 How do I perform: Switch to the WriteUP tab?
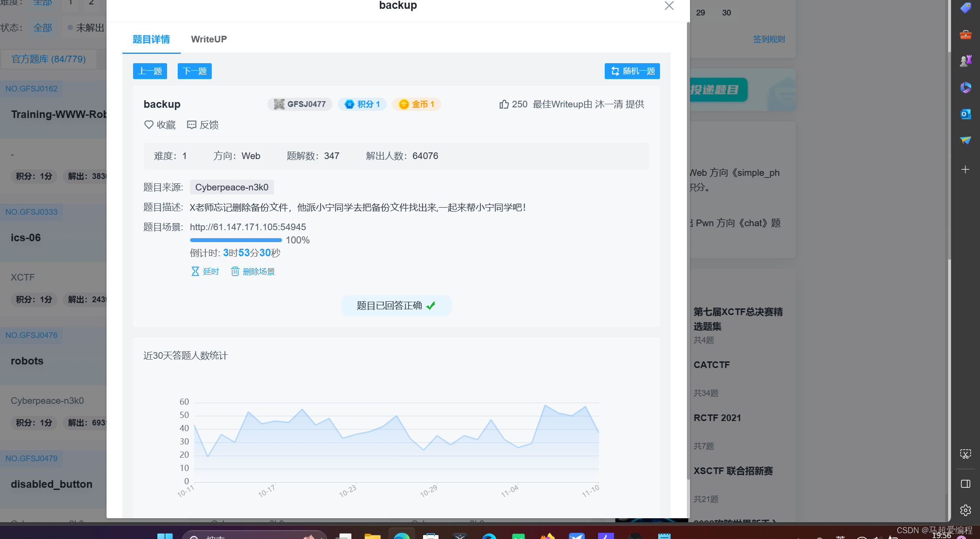[x=209, y=39]
